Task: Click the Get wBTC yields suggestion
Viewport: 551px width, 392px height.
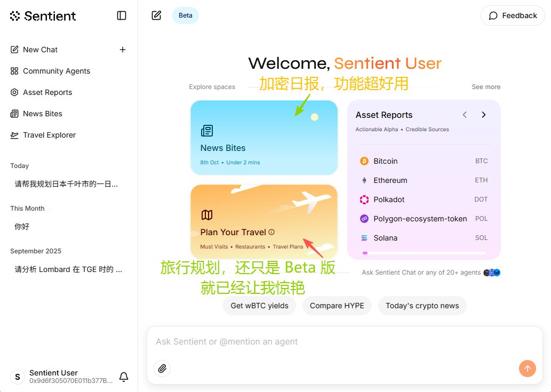Action: 259,306
